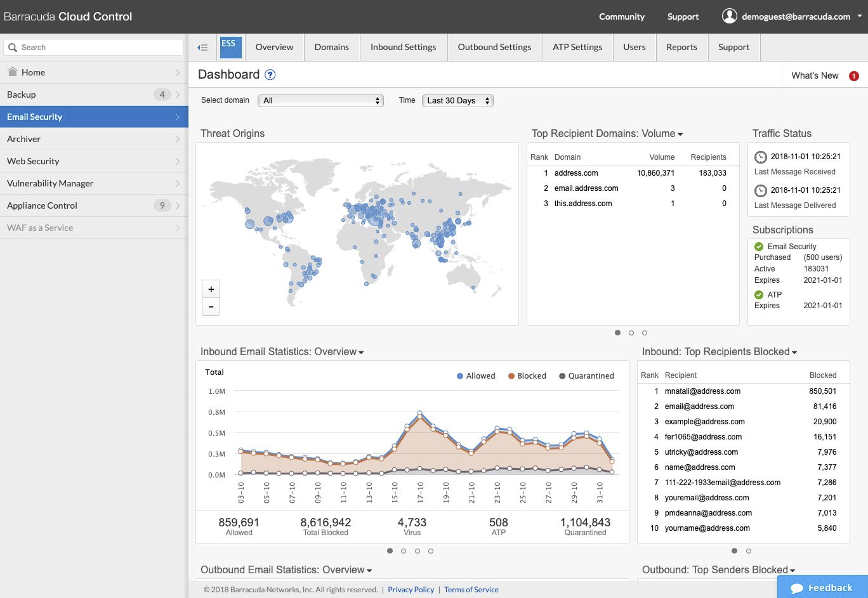Open Outbound: Top Senders Blocked dropdown
The width and height of the screenshot is (868, 598).
pyautogui.click(x=719, y=570)
